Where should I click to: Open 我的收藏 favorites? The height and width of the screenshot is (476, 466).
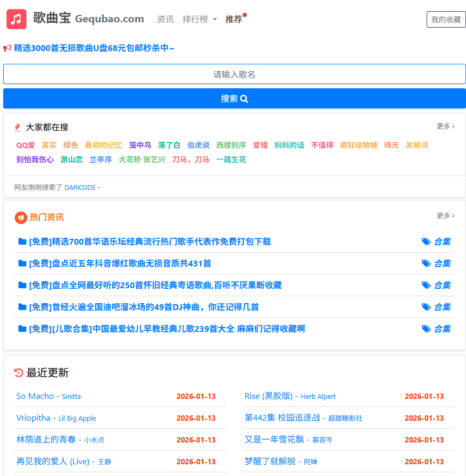pyautogui.click(x=446, y=19)
